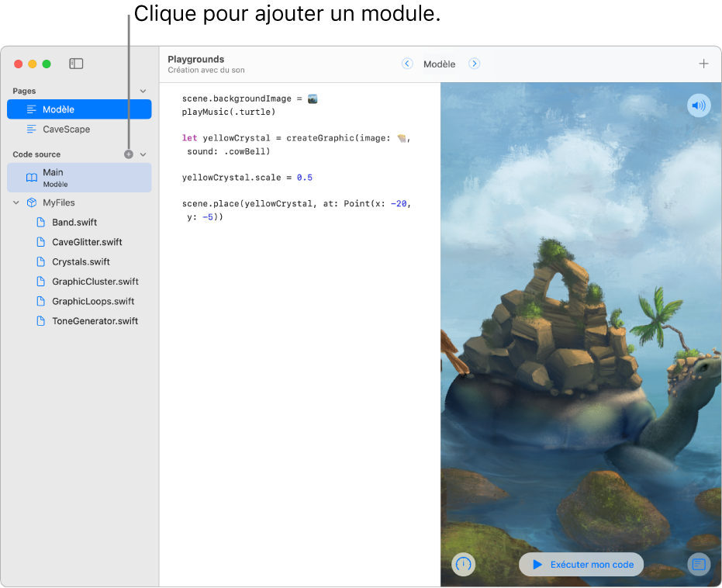Open Band.swift file
Viewport: 722px width, 588px height.
pos(74,223)
